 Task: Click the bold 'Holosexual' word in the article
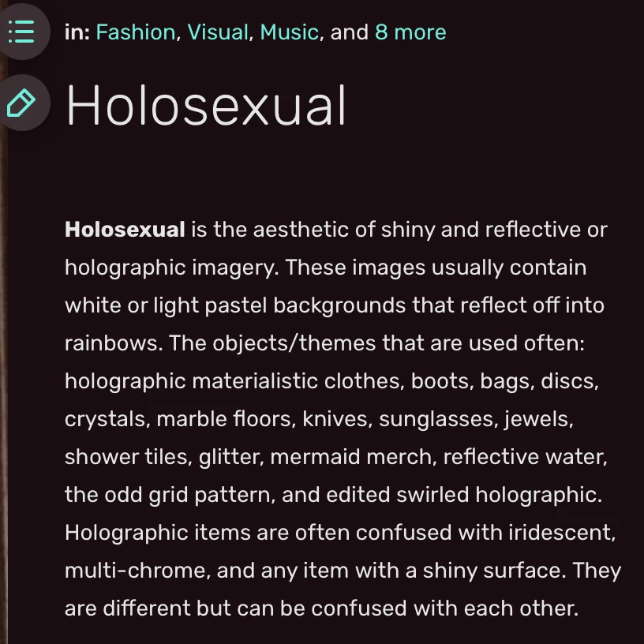pyautogui.click(x=123, y=230)
